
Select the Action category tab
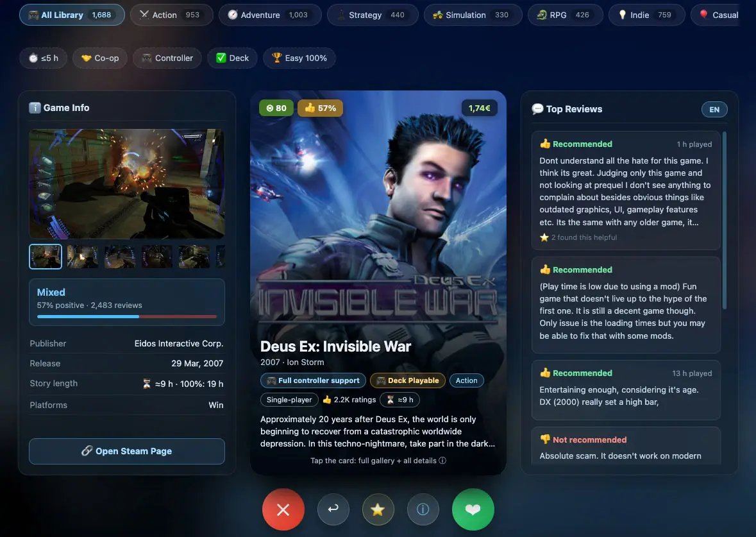tap(172, 15)
